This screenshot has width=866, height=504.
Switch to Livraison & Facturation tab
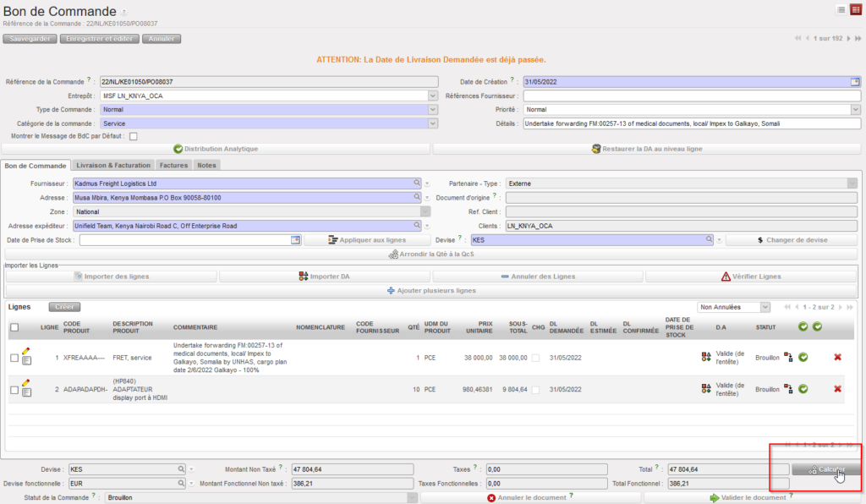click(x=112, y=166)
